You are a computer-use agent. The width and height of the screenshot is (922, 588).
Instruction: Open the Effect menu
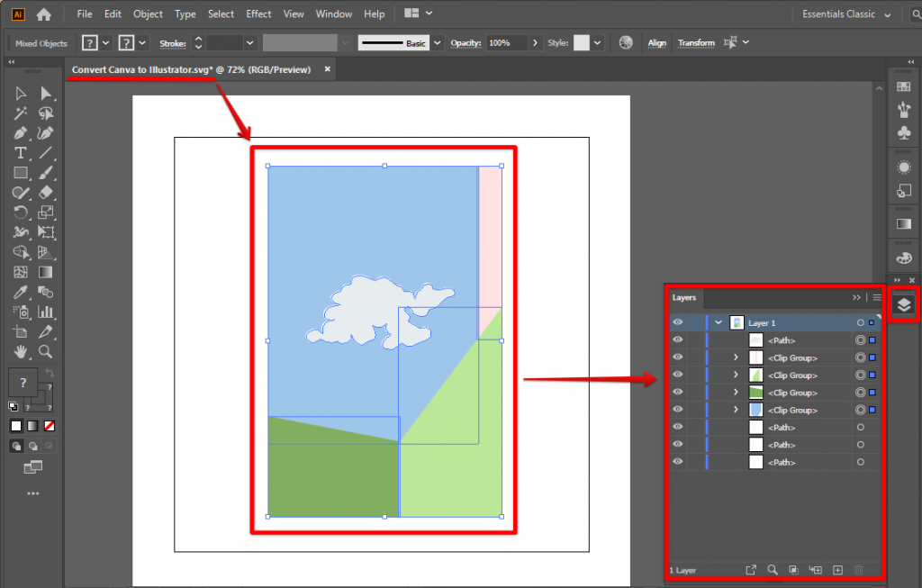pyautogui.click(x=258, y=14)
